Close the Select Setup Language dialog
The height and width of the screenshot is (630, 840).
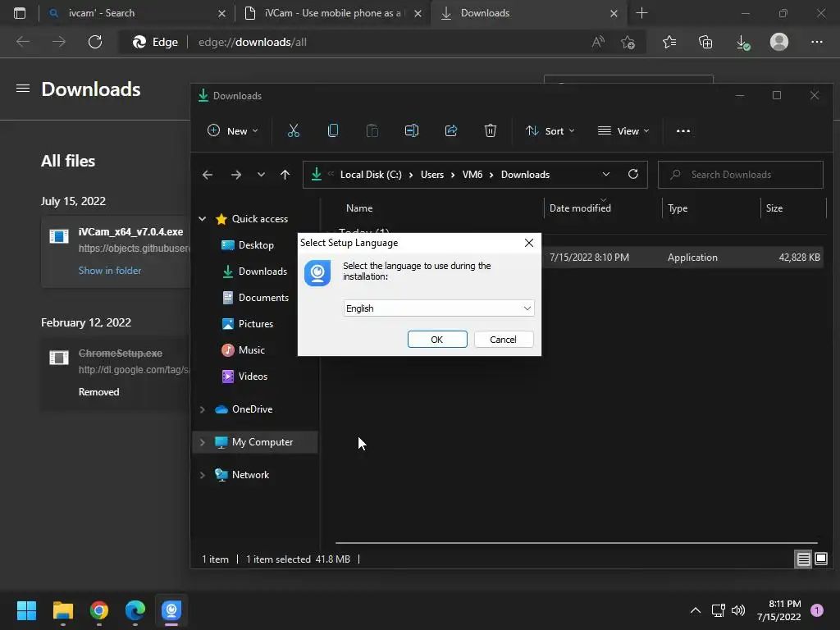point(529,243)
